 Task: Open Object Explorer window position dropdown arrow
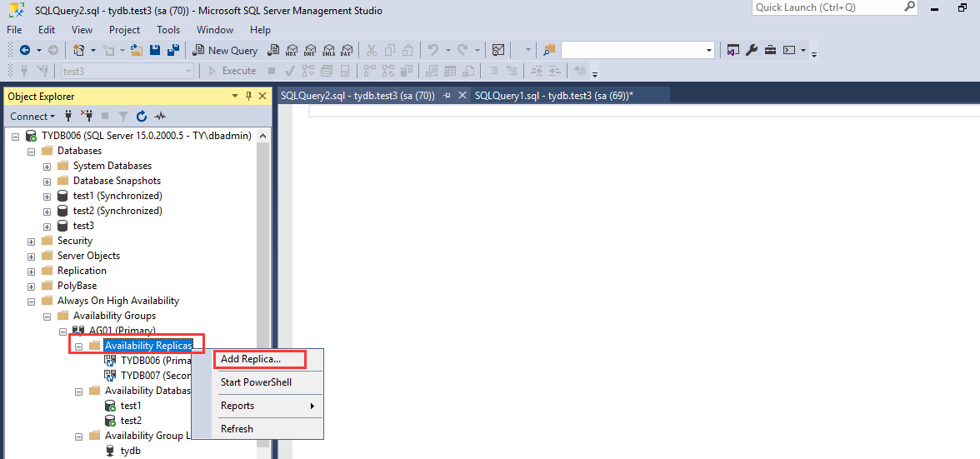235,96
